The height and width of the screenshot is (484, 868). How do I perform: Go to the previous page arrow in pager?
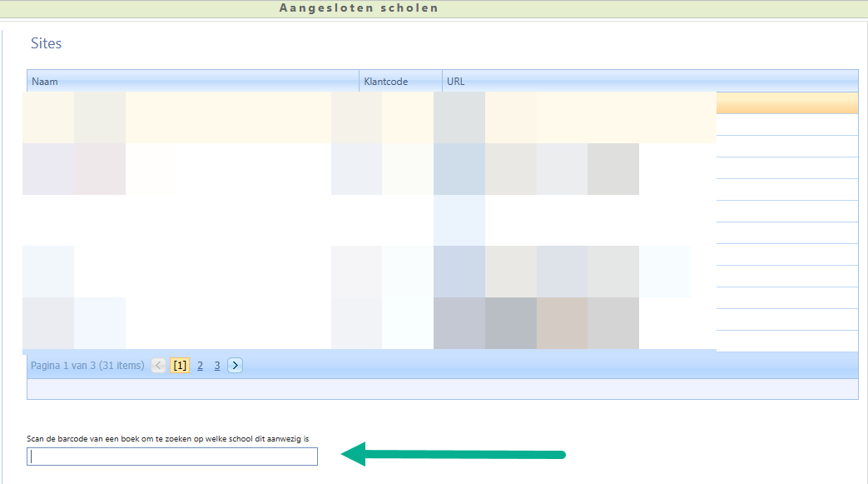pos(159,365)
